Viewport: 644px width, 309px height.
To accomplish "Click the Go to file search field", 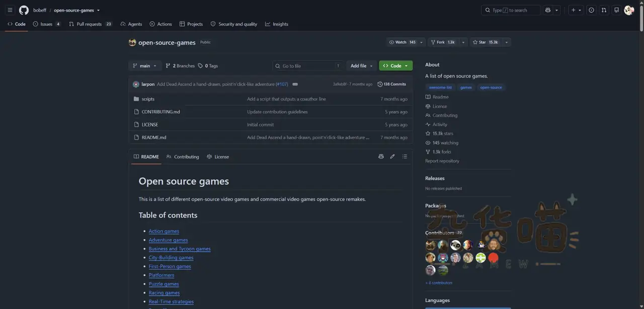I will coord(308,66).
